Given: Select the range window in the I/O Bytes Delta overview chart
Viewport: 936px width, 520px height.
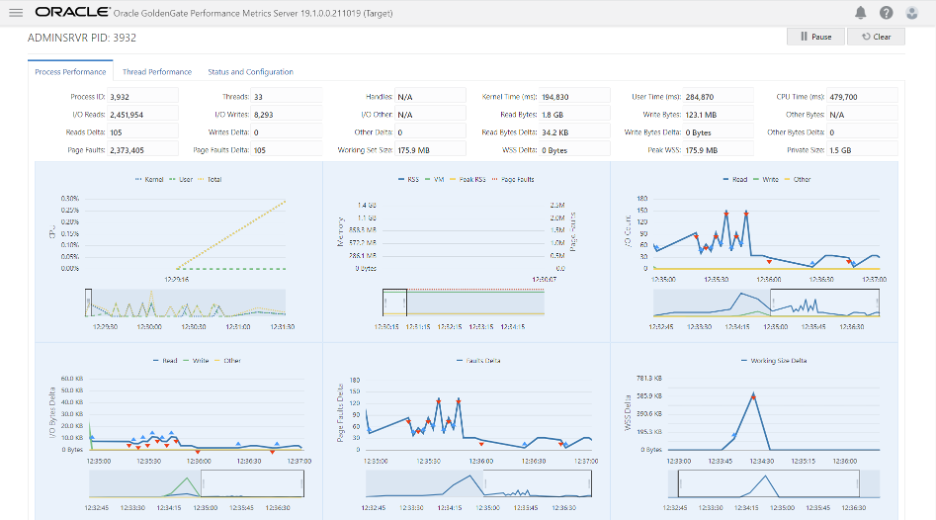Looking at the screenshot, I should point(253,484).
